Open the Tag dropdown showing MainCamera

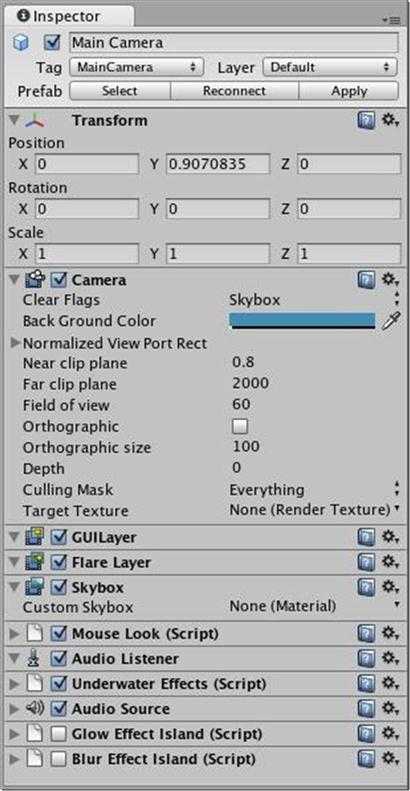136,67
